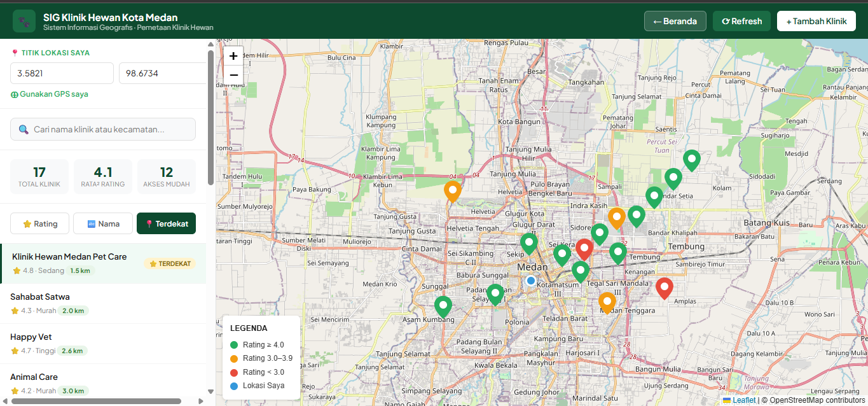The image size is (868, 406).
Task: Open the Tambah Klinik form
Action: 816,21
